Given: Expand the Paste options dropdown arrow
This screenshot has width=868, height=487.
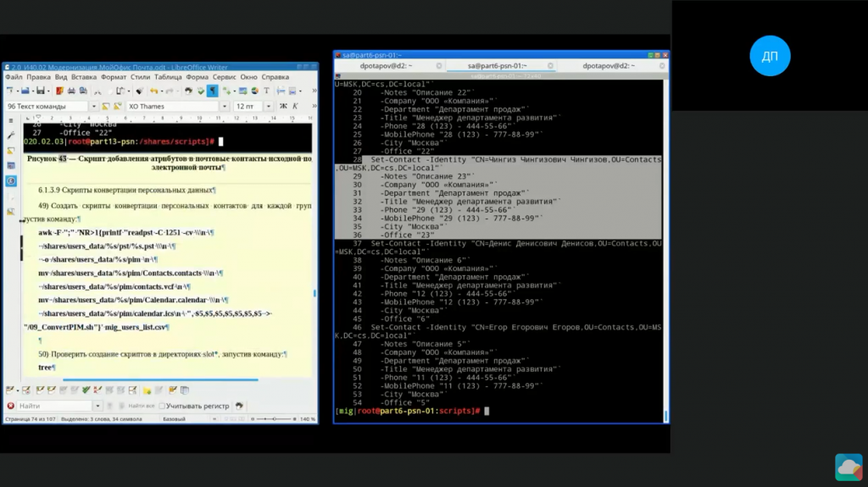Looking at the screenshot, I should [129, 91].
